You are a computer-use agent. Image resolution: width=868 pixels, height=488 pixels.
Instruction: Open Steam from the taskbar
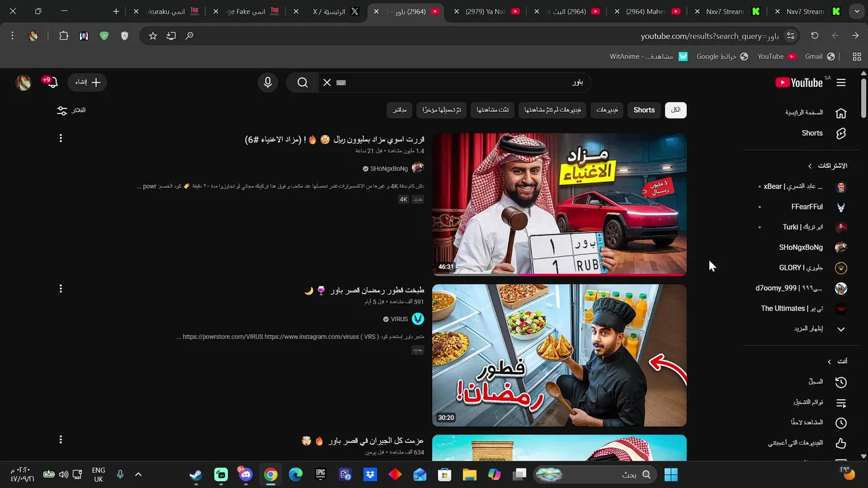point(196,474)
